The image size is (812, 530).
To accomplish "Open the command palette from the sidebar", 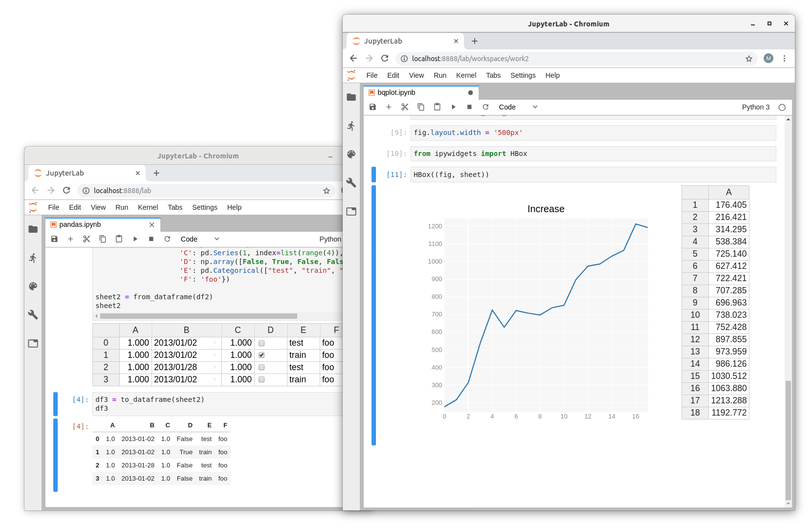I will tap(351, 154).
